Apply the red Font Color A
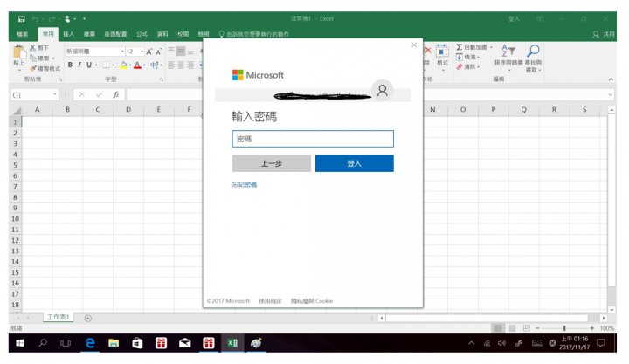629x364 pixels. coord(138,65)
